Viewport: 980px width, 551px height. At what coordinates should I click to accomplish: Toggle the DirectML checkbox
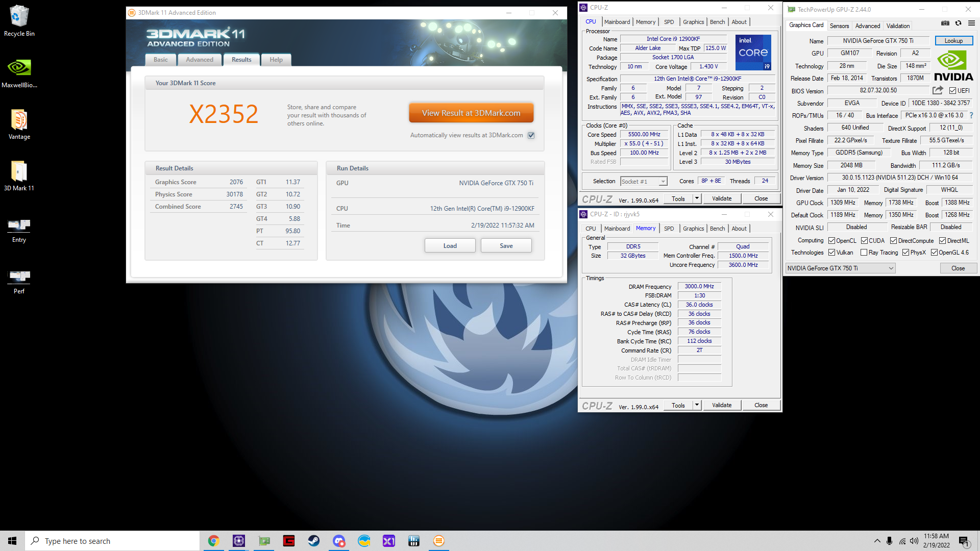[x=942, y=241]
